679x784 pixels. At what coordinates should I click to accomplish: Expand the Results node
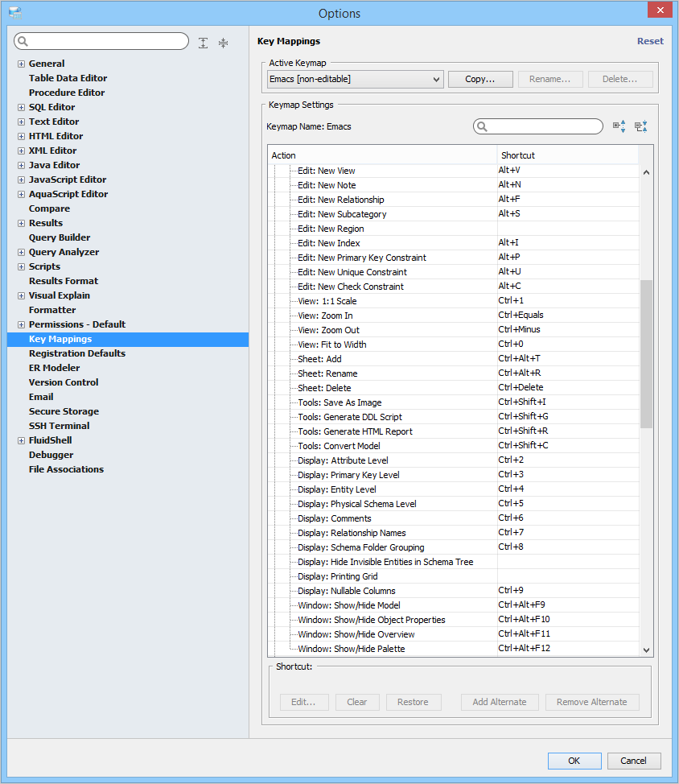point(21,224)
